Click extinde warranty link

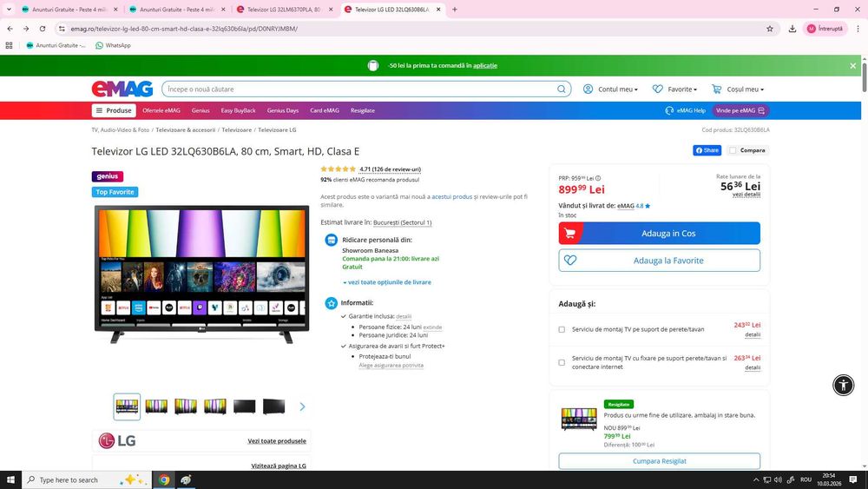click(x=432, y=327)
